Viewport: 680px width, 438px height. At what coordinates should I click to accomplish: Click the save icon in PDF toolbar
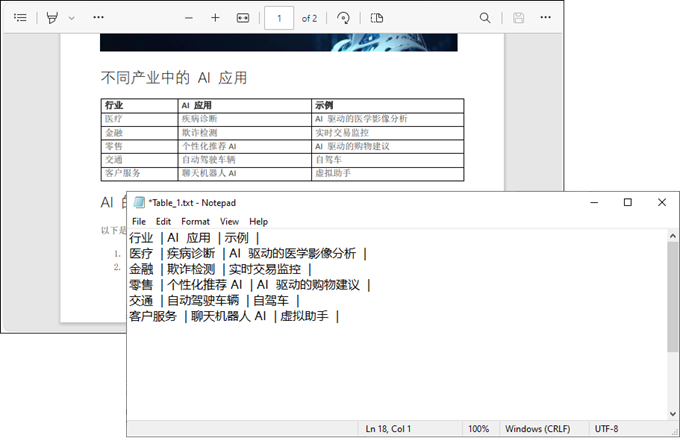point(518,18)
